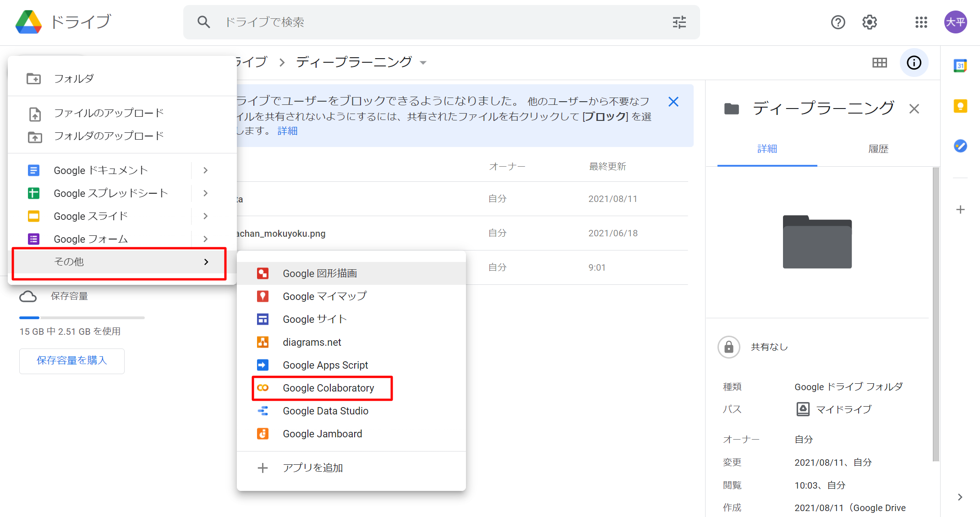Open ディープラーニング folder breadcrumb dropdown
Image resolution: width=980 pixels, height=517 pixels.
click(x=423, y=63)
